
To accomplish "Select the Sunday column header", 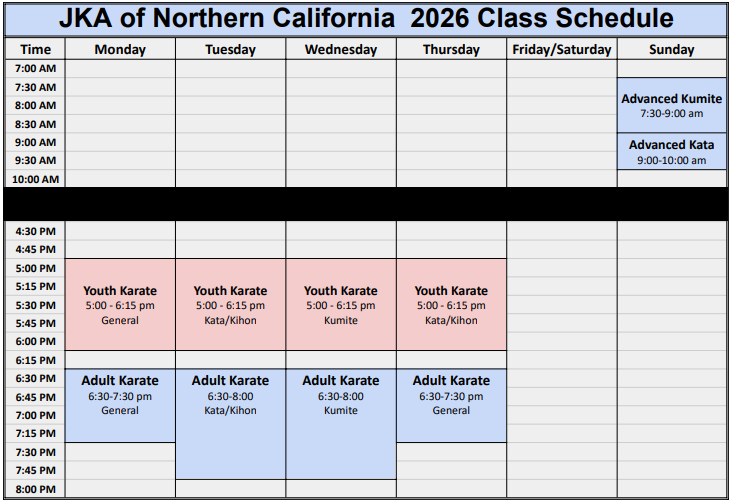I will 671,49.
